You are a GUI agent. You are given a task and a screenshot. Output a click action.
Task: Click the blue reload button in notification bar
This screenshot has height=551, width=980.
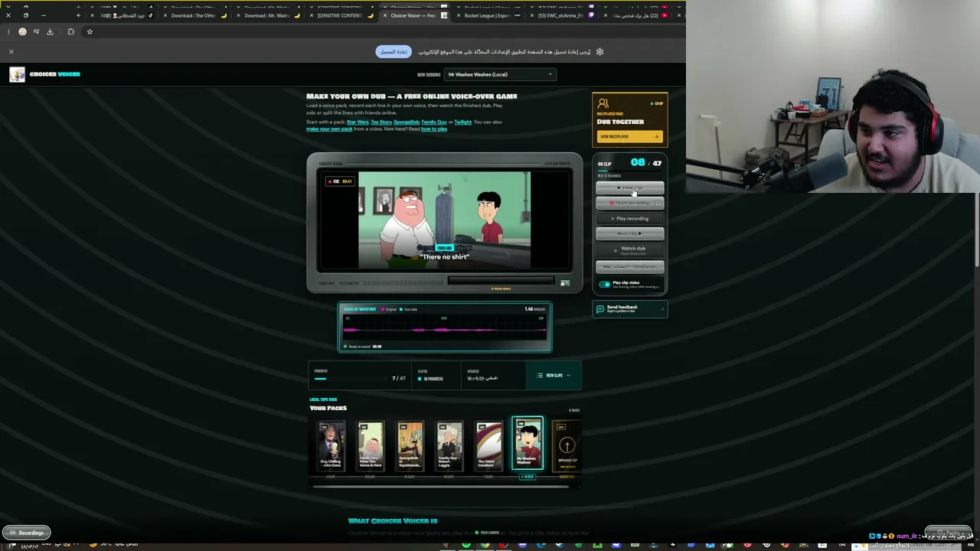[x=394, y=51]
